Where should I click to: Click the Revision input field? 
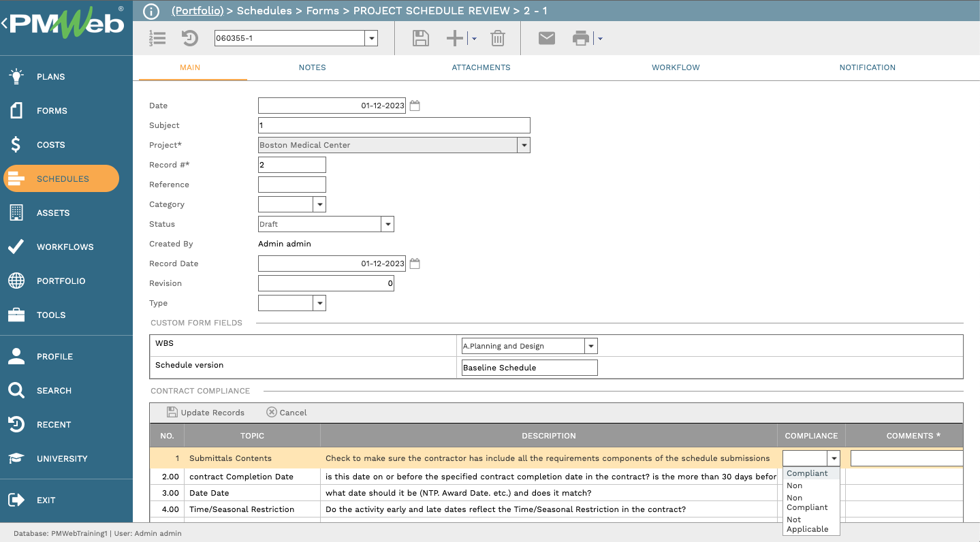[x=326, y=283]
